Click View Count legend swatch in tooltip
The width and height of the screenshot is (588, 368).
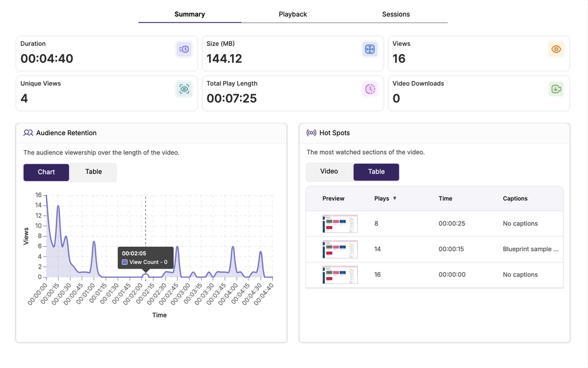point(125,262)
